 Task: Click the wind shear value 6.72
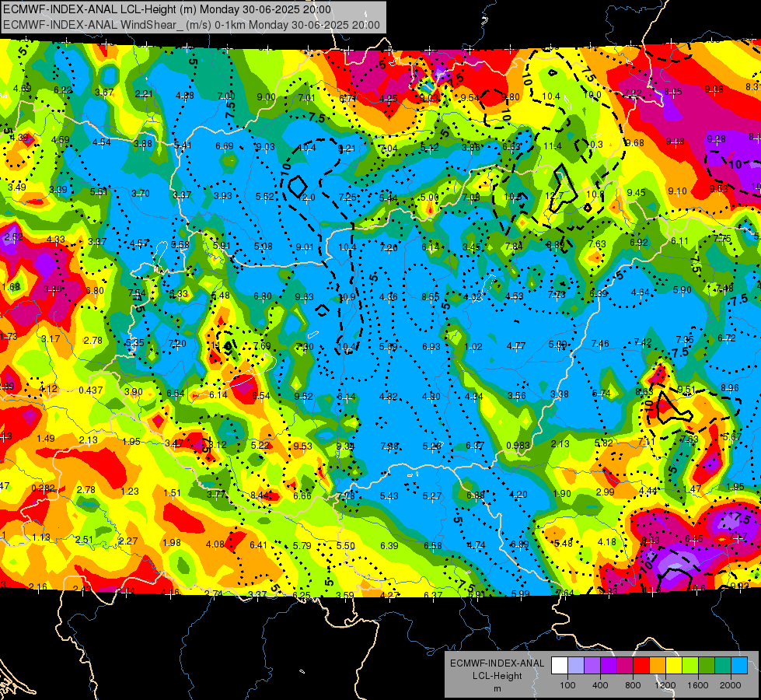tap(727, 338)
